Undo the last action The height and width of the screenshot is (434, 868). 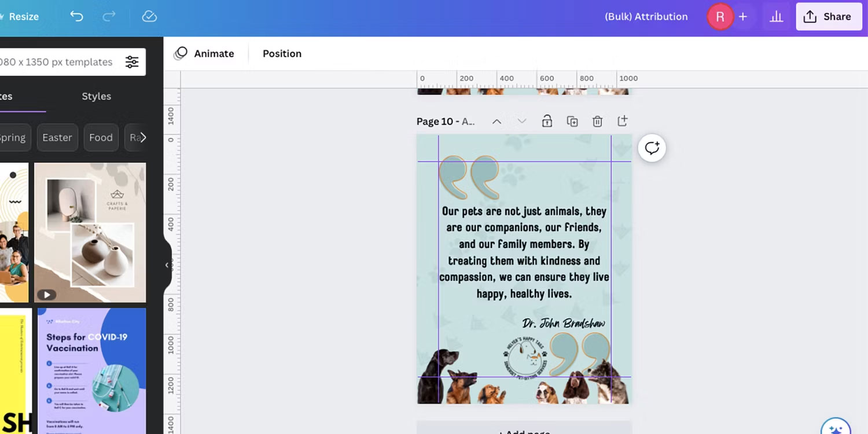tap(76, 16)
